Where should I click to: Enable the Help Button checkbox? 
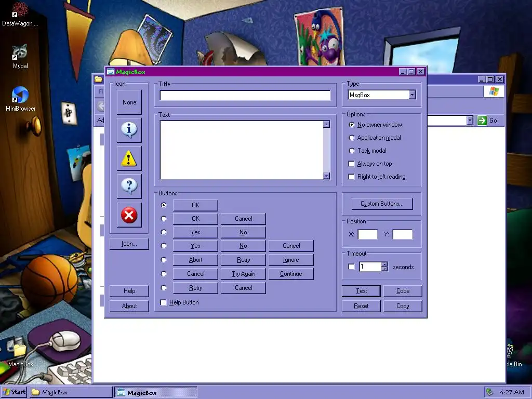179,302
